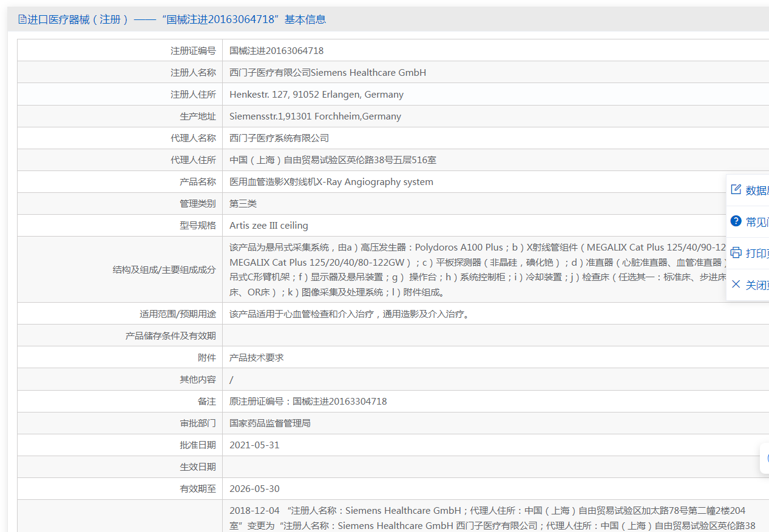Click the 附件 row label

point(207,358)
